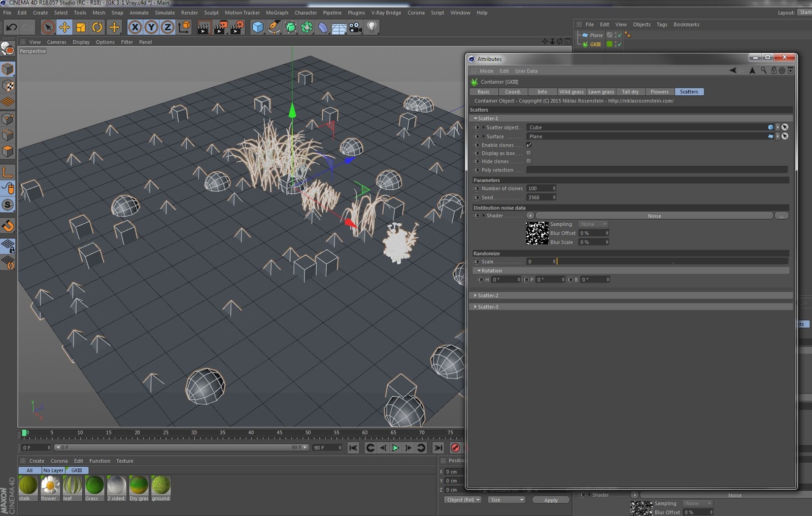Click the shader ellipsis button
This screenshot has height=516, width=812.
pyautogui.click(x=782, y=216)
